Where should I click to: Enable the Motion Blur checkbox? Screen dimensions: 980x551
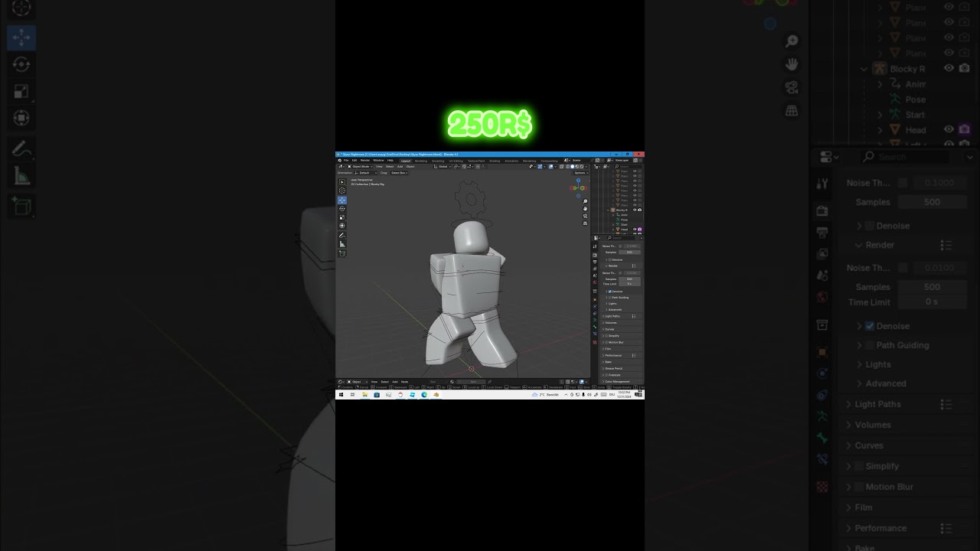[x=606, y=342]
